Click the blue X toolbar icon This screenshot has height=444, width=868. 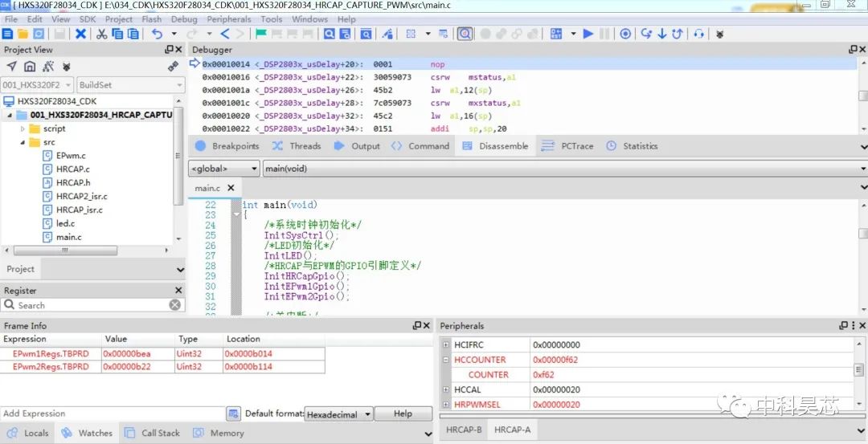point(80,34)
